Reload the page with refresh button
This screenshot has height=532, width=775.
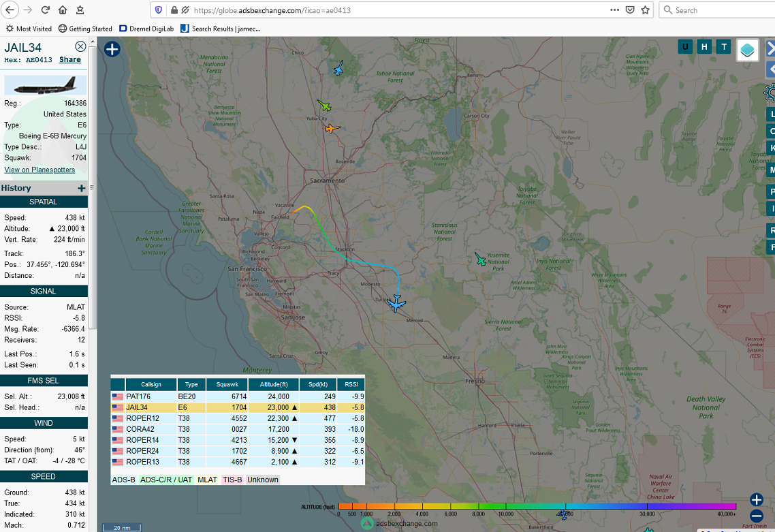coord(45,10)
